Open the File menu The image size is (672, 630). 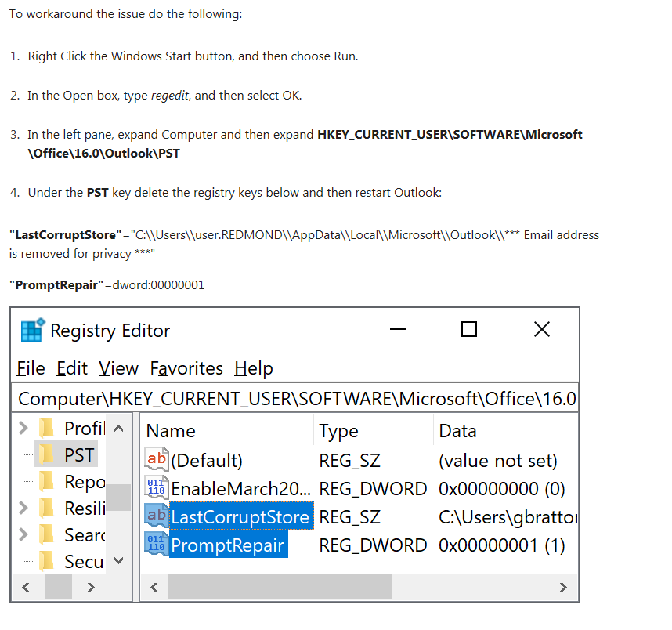[x=31, y=368]
